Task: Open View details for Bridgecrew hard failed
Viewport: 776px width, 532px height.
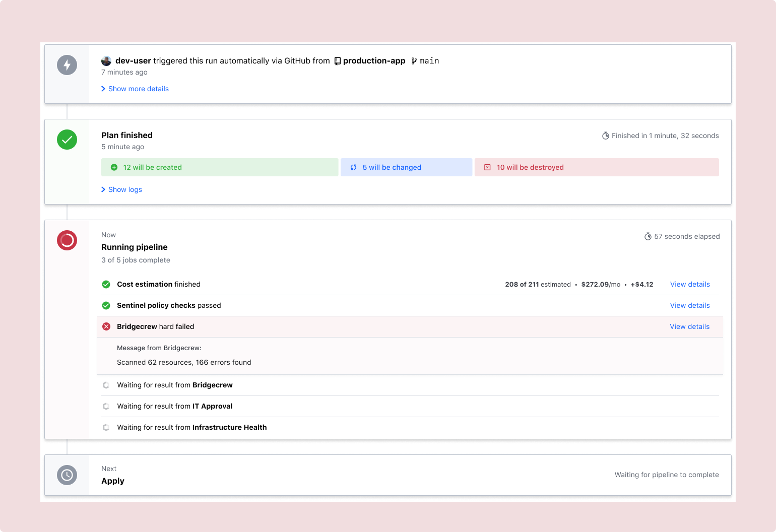Action: coord(690,326)
